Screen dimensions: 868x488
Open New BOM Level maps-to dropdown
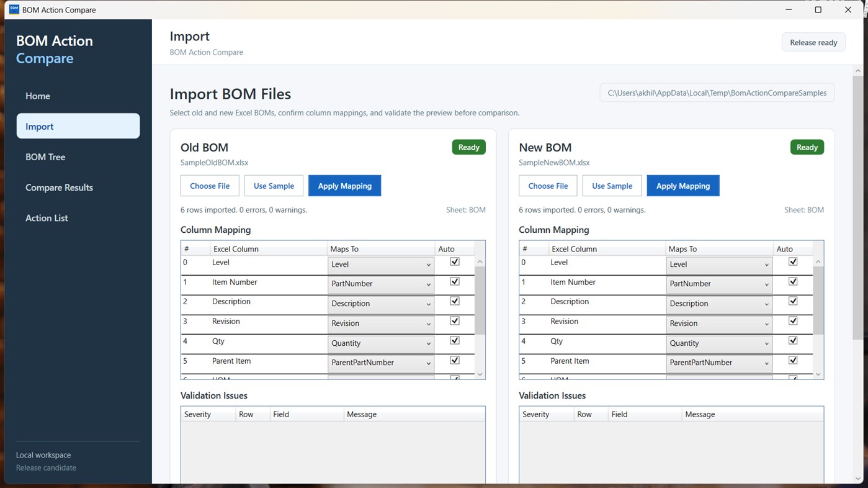point(719,264)
